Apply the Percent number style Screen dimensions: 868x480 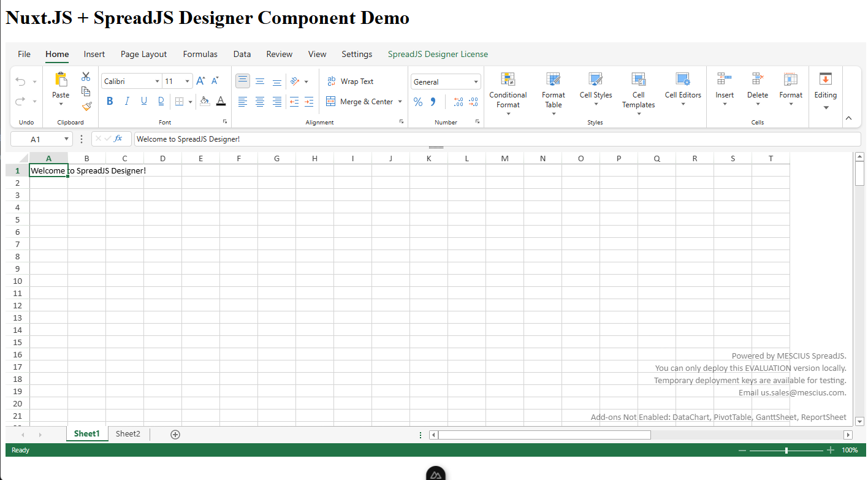418,102
